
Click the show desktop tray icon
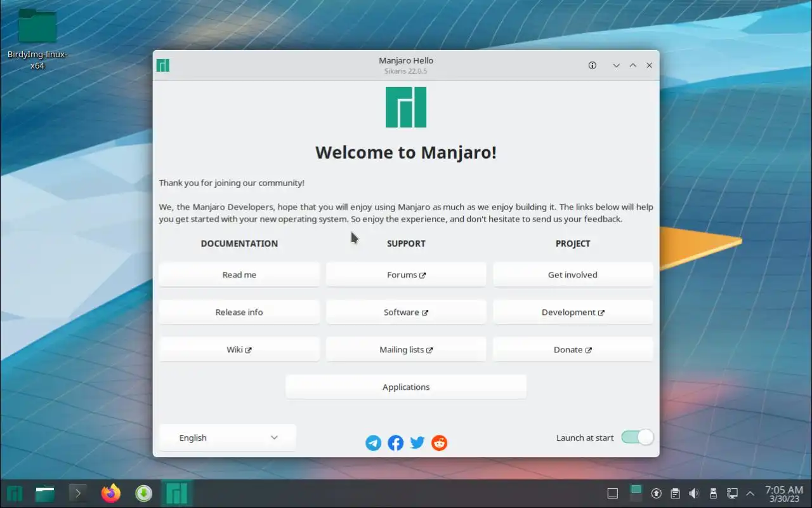coord(613,493)
